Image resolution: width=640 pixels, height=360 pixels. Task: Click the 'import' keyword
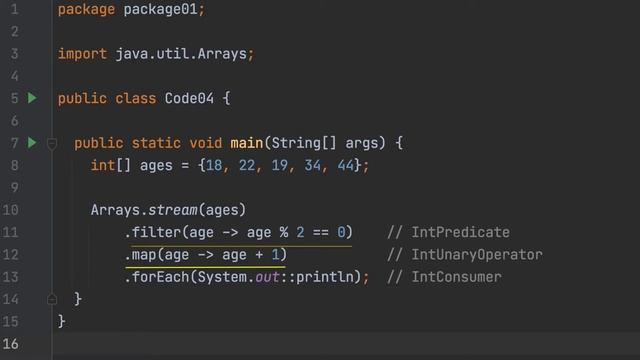pyautogui.click(x=82, y=54)
